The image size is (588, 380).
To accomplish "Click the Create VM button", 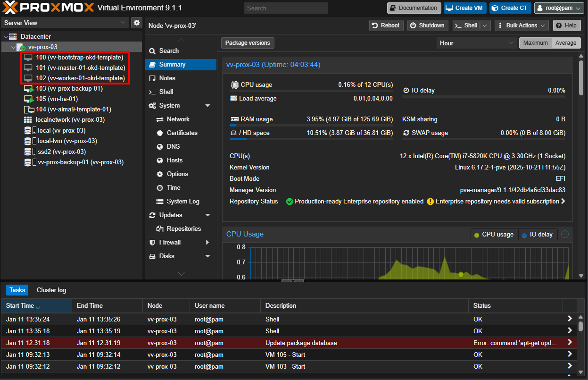I will click(465, 8).
